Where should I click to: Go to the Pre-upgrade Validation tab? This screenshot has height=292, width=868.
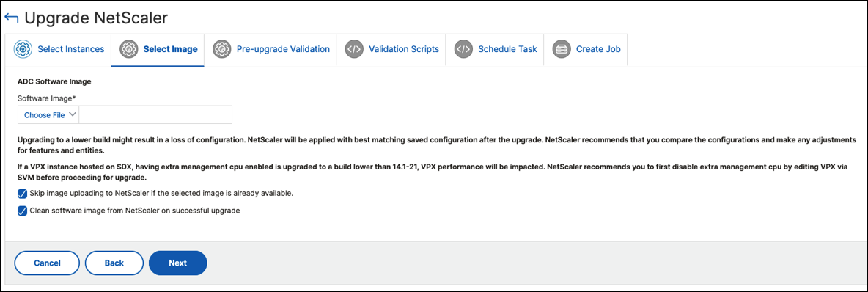coord(271,49)
